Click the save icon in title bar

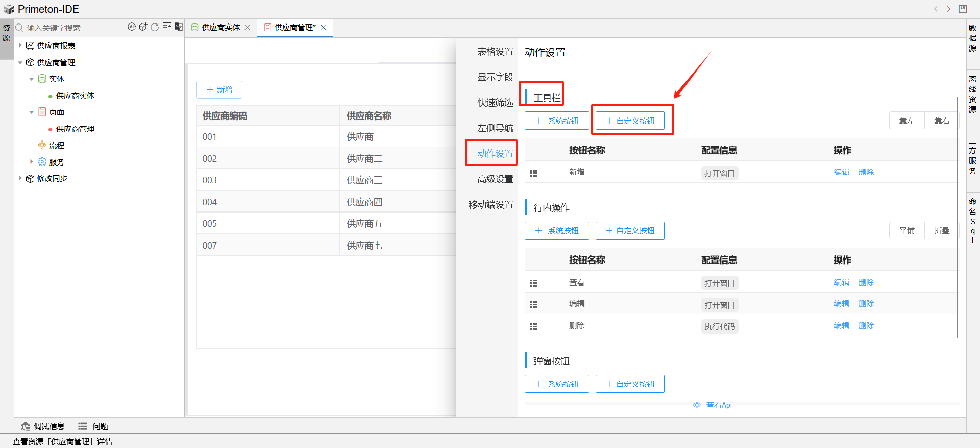coord(963,9)
